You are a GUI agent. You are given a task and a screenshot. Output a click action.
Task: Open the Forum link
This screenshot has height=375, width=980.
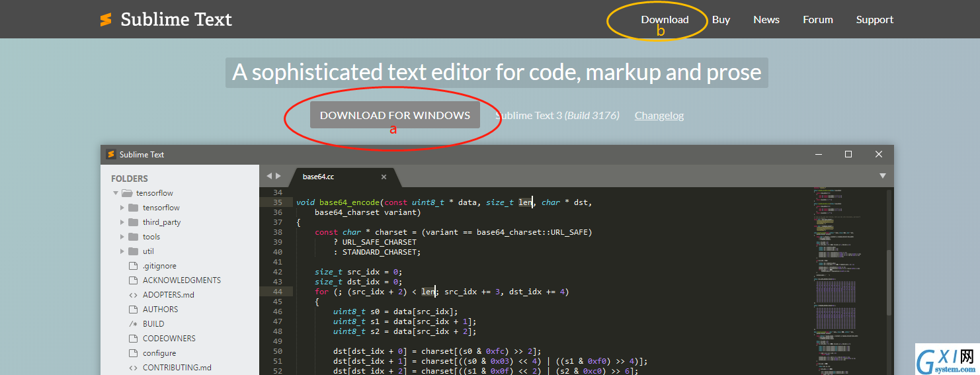[x=818, y=20]
